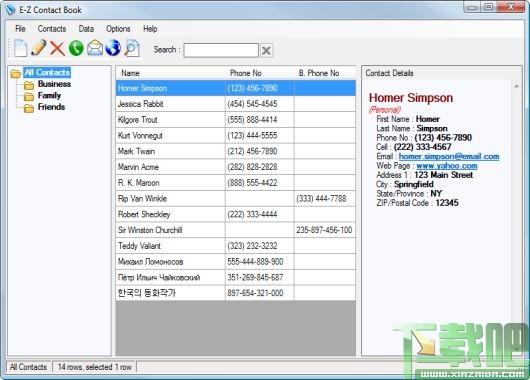
Task: Open the www.yahoo.com web page link
Action: tap(447, 166)
